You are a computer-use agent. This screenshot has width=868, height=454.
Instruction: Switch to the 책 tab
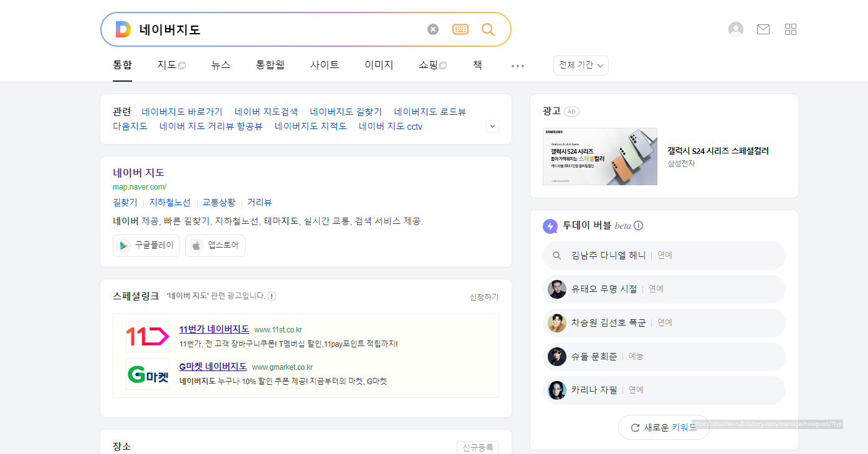pyautogui.click(x=477, y=65)
